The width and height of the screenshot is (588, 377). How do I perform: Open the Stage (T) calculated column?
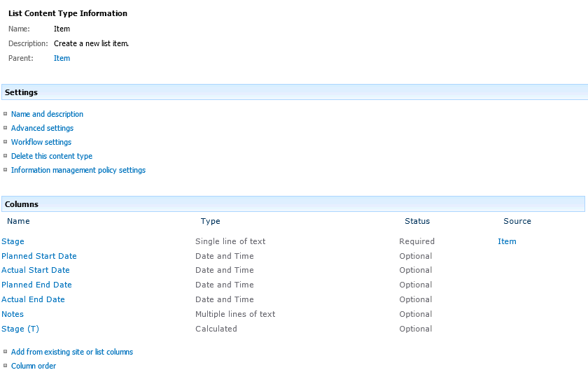tap(20, 329)
